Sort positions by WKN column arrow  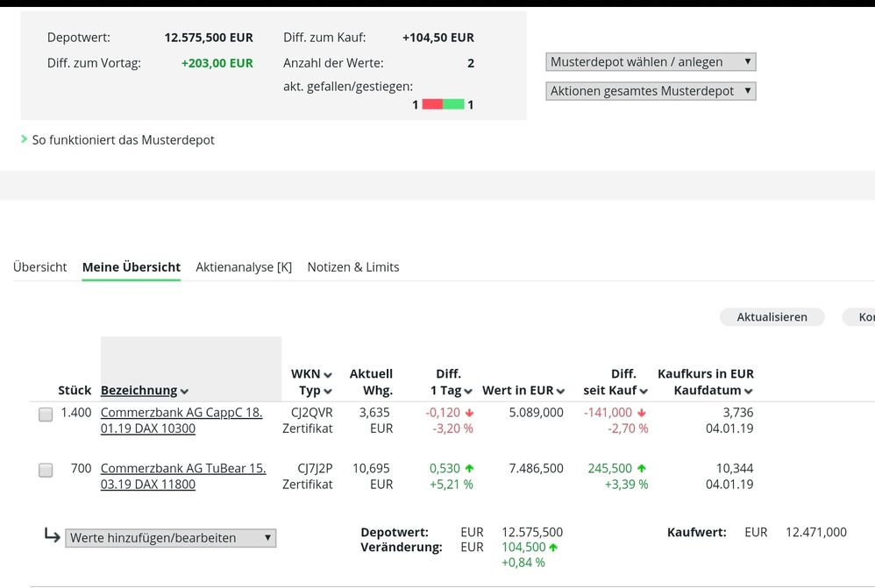(x=329, y=373)
